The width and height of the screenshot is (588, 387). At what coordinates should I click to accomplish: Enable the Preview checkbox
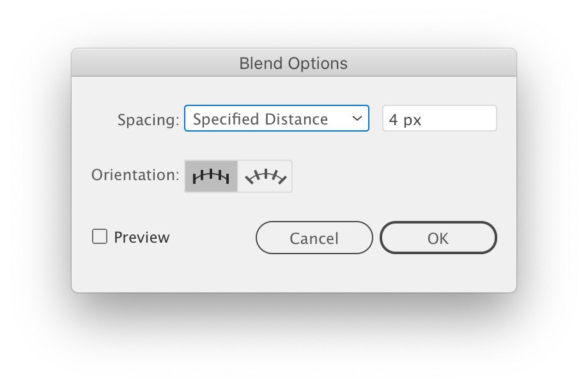(x=100, y=237)
